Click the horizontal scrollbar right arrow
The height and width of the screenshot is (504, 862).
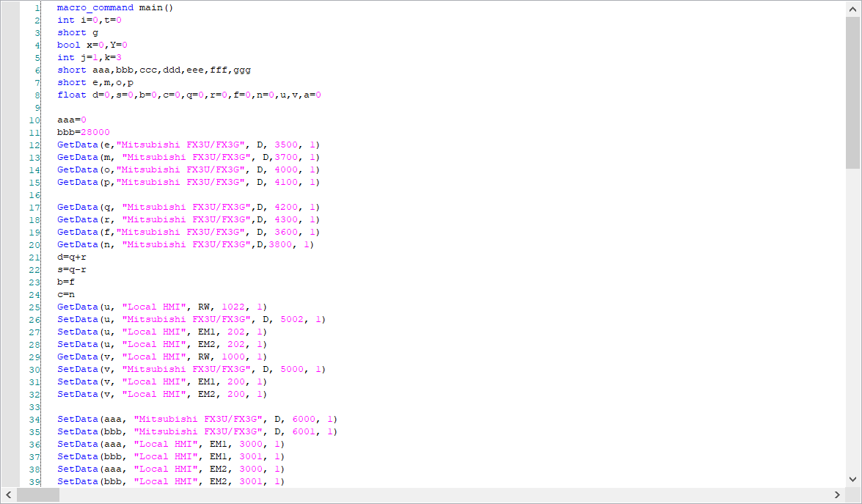coord(837,495)
